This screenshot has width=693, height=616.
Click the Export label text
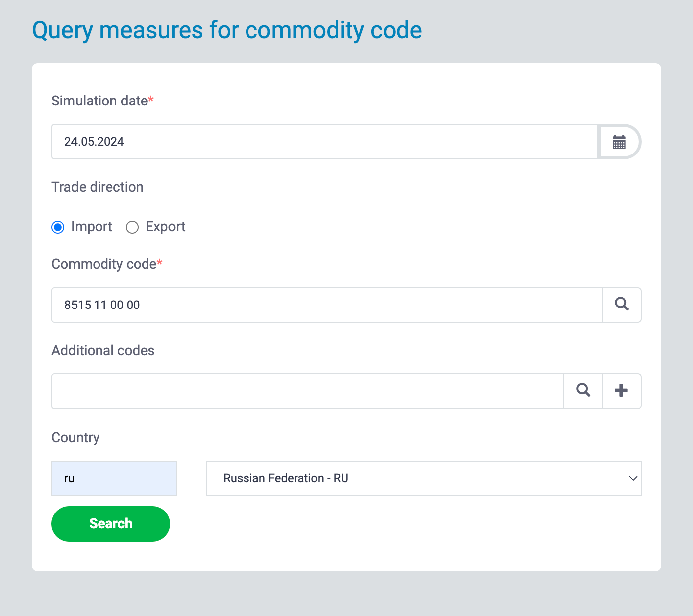(165, 227)
